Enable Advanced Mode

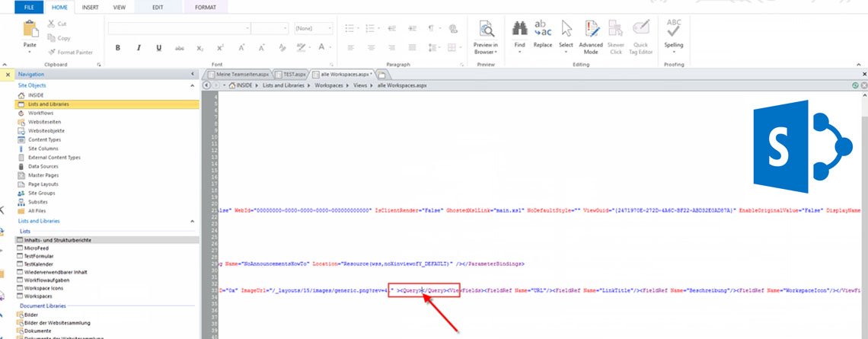(591, 37)
